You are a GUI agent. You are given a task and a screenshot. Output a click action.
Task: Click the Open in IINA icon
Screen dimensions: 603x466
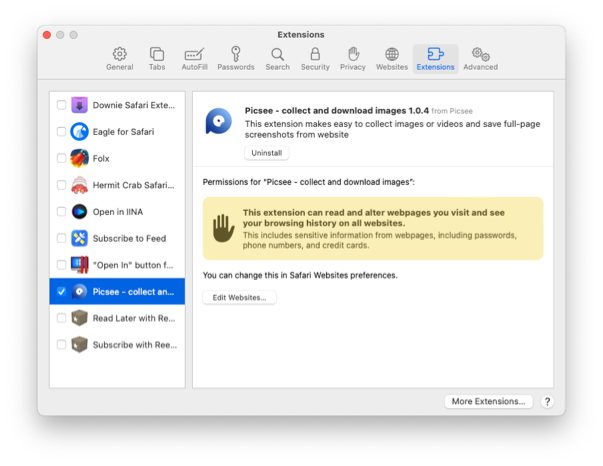(79, 211)
